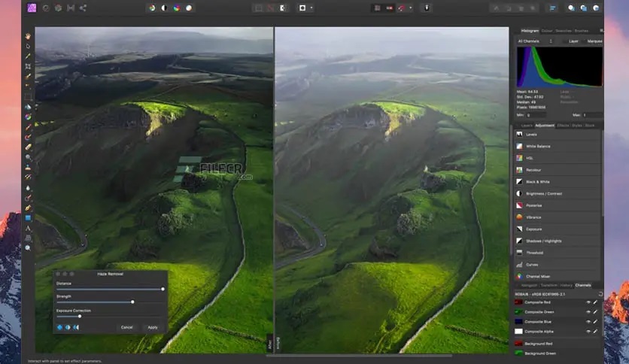Open the All Channels histogram dropdown

tap(535, 41)
